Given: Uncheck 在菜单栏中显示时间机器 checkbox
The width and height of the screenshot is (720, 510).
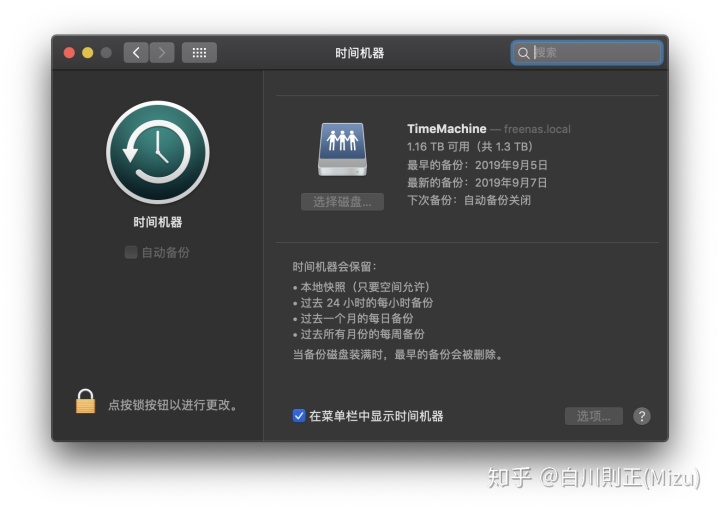Looking at the screenshot, I should [298, 416].
